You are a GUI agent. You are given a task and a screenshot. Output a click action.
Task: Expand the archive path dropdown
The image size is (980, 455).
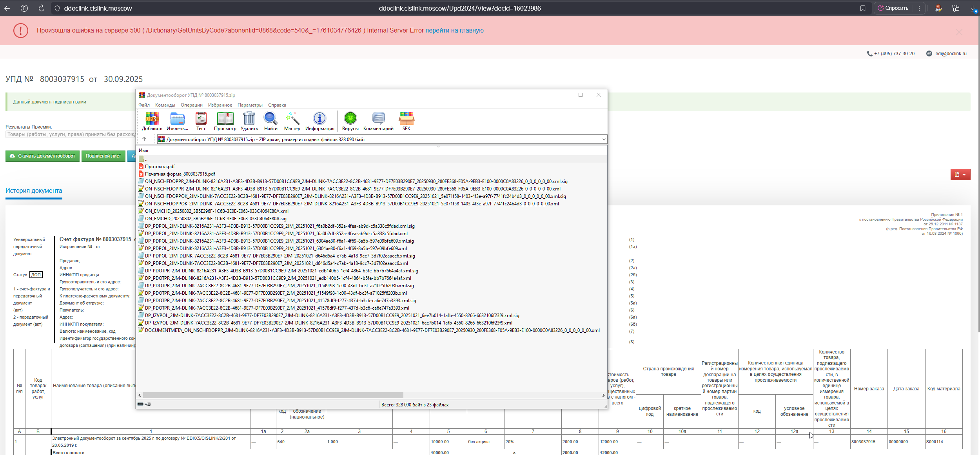click(x=603, y=140)
